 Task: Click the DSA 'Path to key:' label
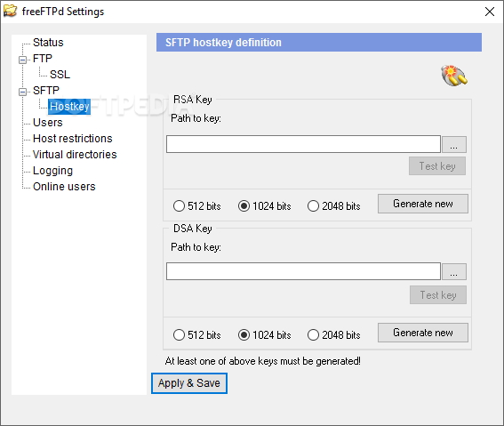[x=196, y=247]
